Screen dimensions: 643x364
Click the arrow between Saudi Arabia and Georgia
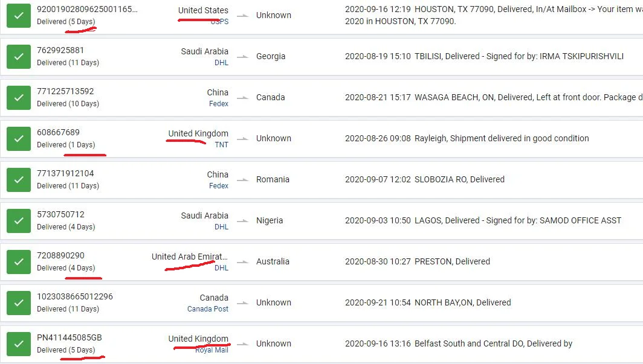243,57
